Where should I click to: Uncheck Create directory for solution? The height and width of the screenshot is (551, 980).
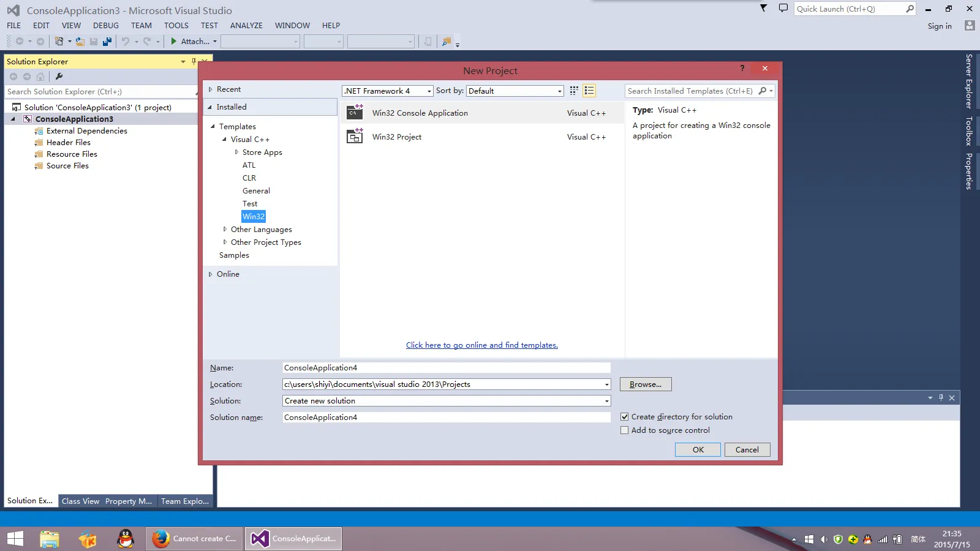pyautogui.click(x=624, y=417)
